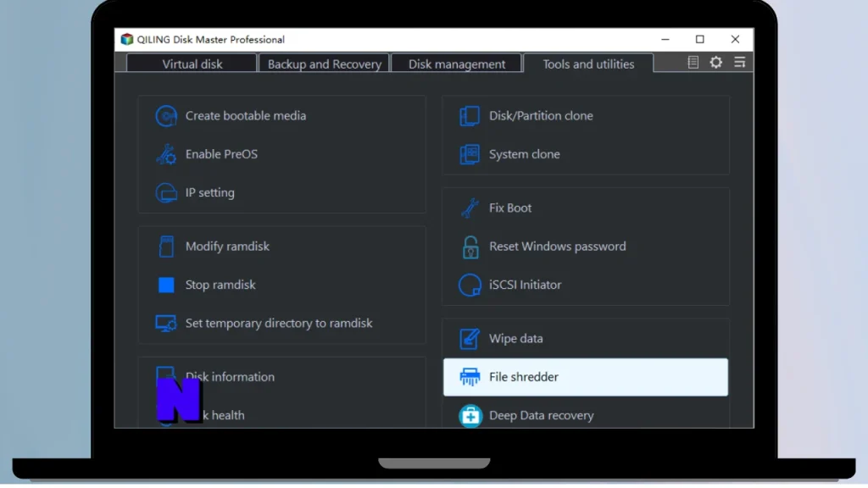Click the System clone icon

point(470,154)
